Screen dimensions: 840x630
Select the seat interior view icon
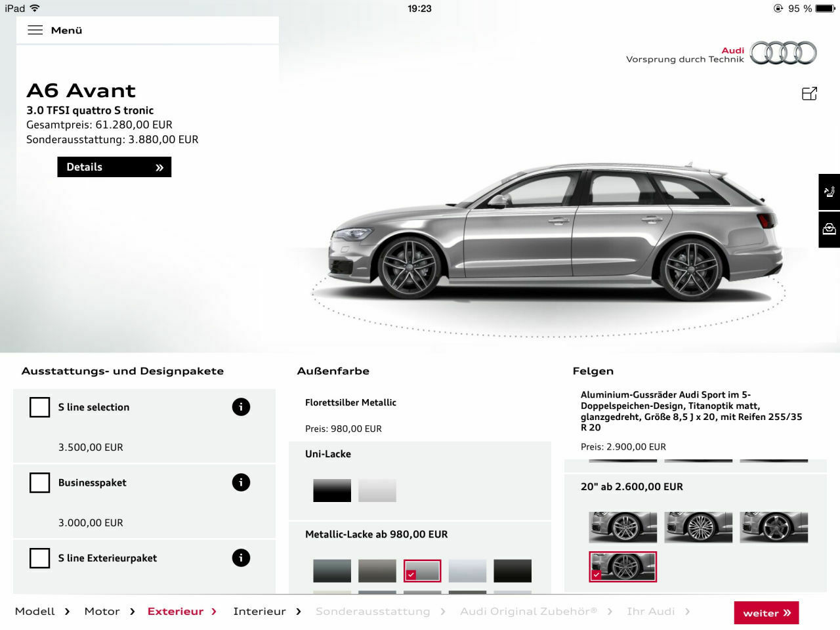[828, 192]
